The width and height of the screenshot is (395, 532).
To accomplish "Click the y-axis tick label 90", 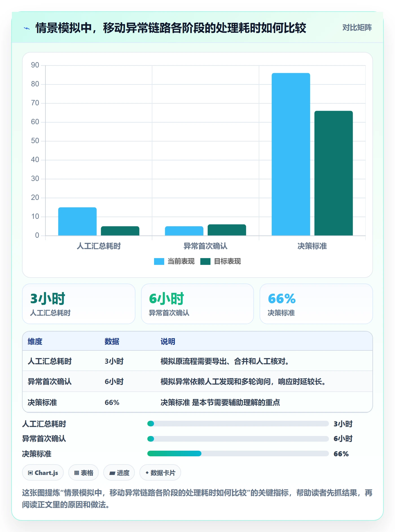I will (35, 65).
